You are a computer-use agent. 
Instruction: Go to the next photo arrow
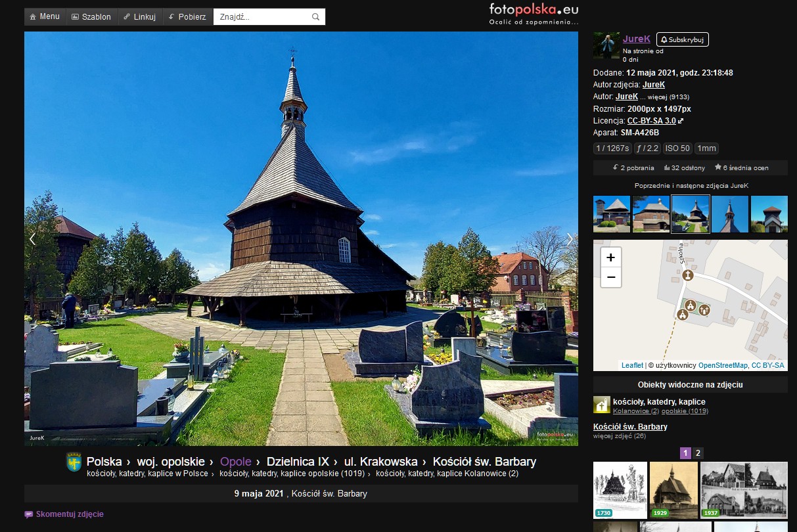pos(569,239)
